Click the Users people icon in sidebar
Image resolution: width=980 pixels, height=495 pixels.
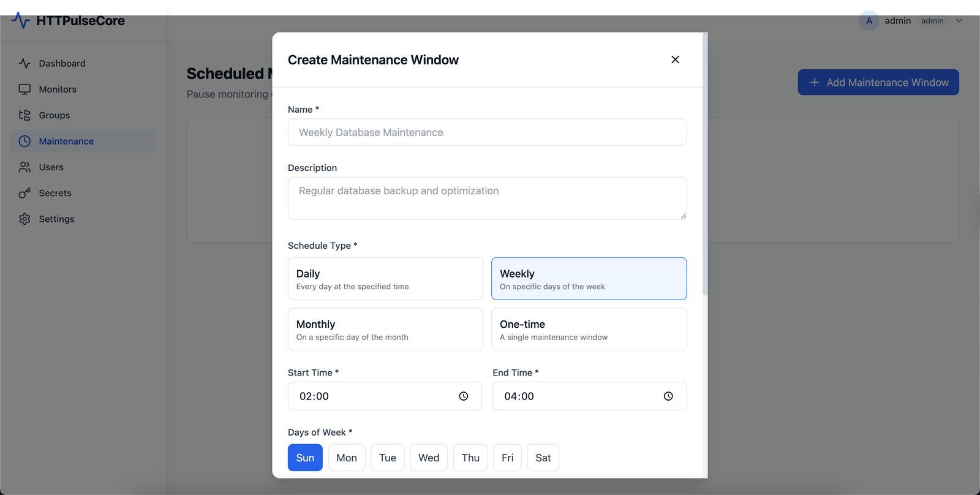24,167
